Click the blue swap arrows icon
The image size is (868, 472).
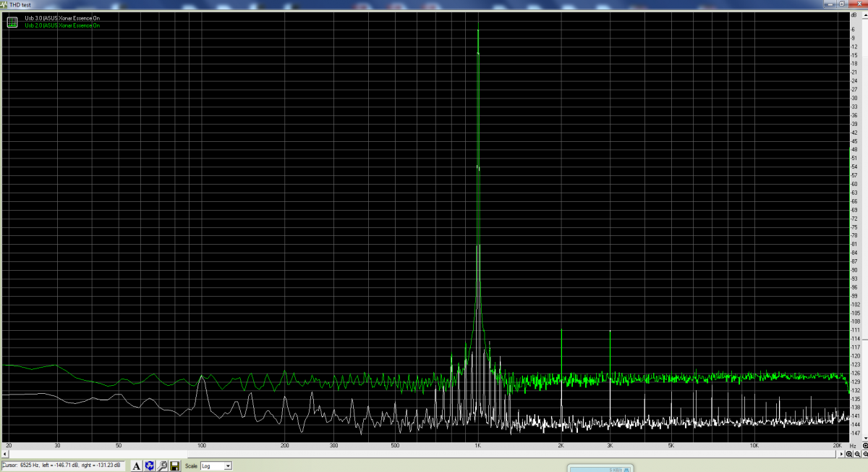150,465
